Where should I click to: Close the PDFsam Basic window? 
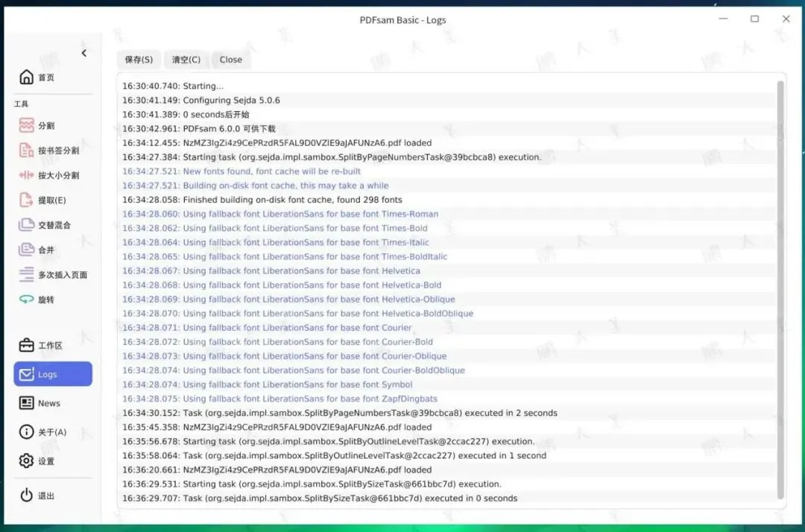(786, 19)
